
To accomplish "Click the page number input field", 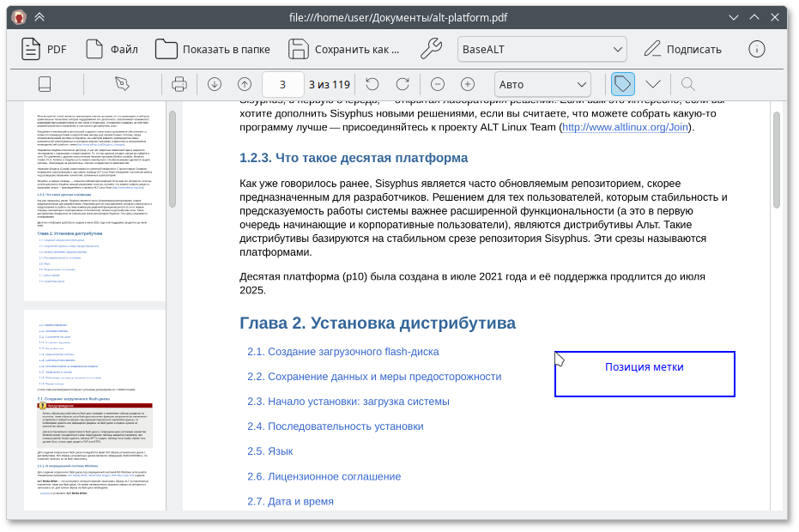I will point(282,84).
